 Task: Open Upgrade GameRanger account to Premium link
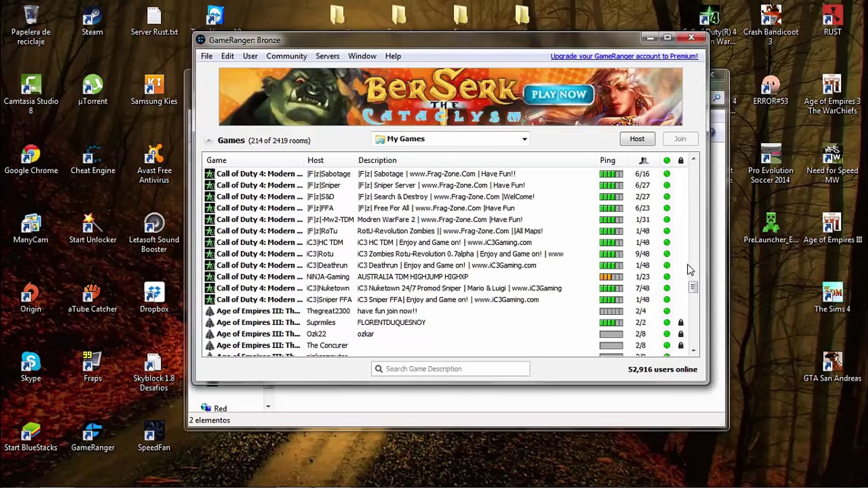point(624,56)
